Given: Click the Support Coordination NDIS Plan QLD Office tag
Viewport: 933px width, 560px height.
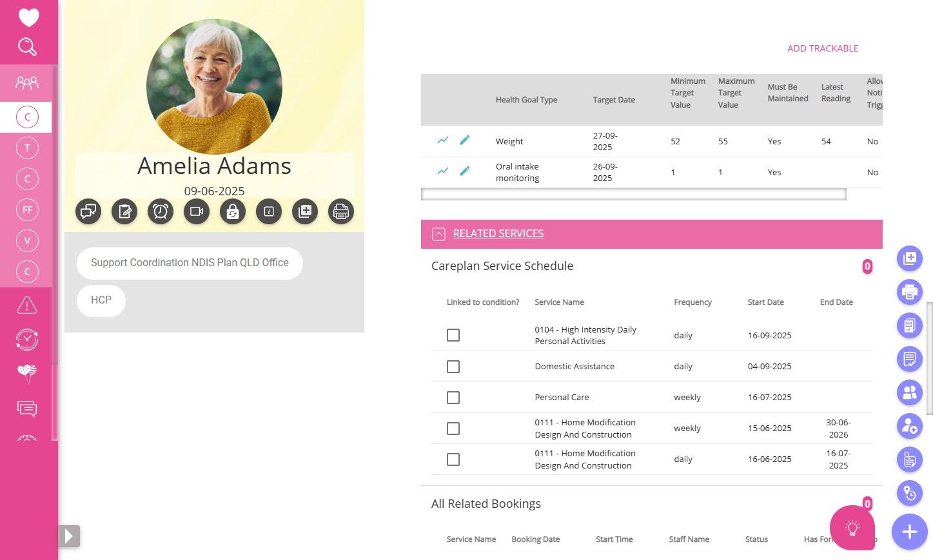Looking at the screenshot, I should click(x=190, y=263).
